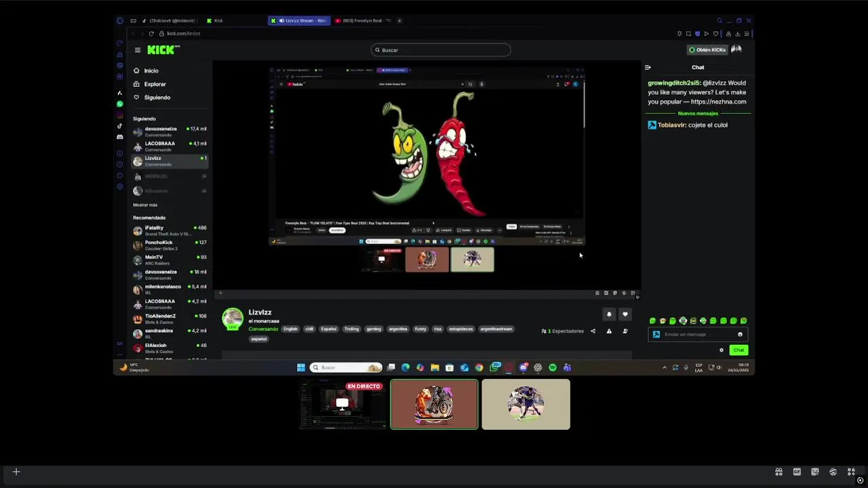The image size is (868, 488).
Task: Expand list with Mostrar más
Action: point(145,205)
